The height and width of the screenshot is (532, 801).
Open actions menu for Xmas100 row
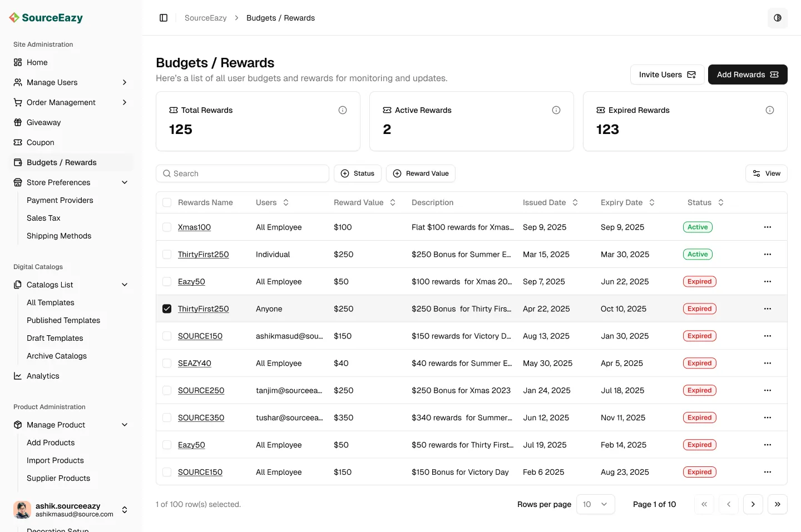[x=768, y=227]
